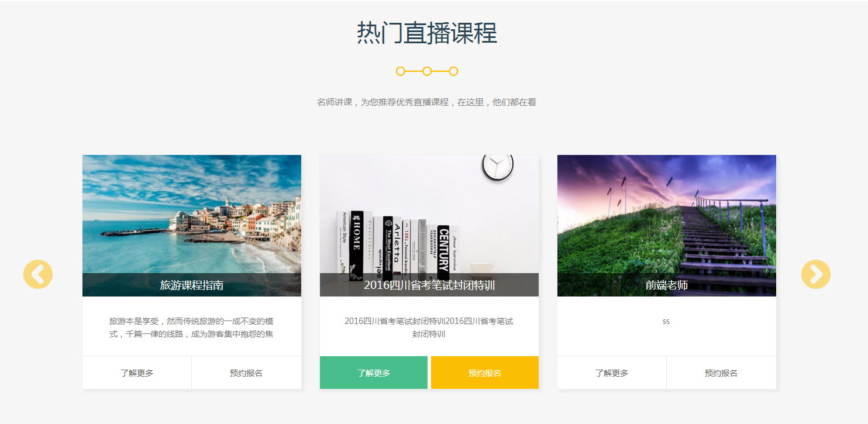Click the green 了解更多 button
This screenshot has height=424, width=868.
[374, 373]
